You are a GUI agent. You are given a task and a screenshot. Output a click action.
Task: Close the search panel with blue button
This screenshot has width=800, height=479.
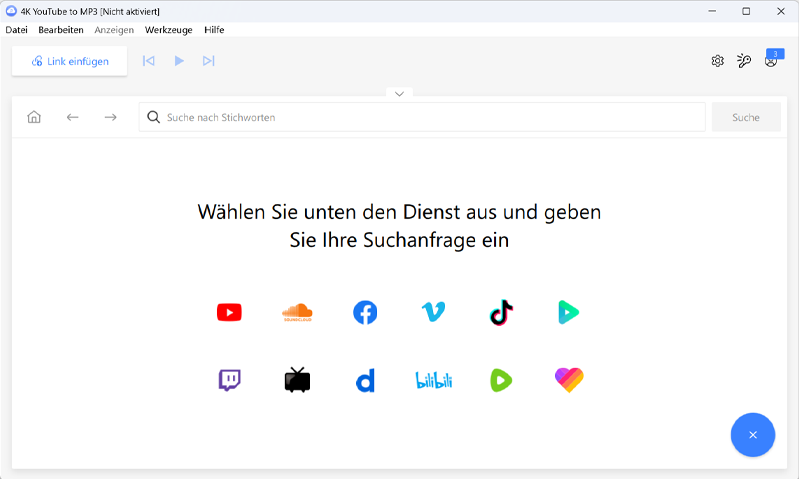[x=752, y=435]
